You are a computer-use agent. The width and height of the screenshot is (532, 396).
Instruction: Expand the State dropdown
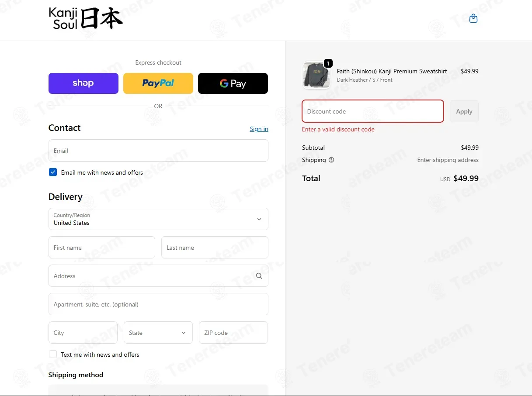(x=158, y=333)
